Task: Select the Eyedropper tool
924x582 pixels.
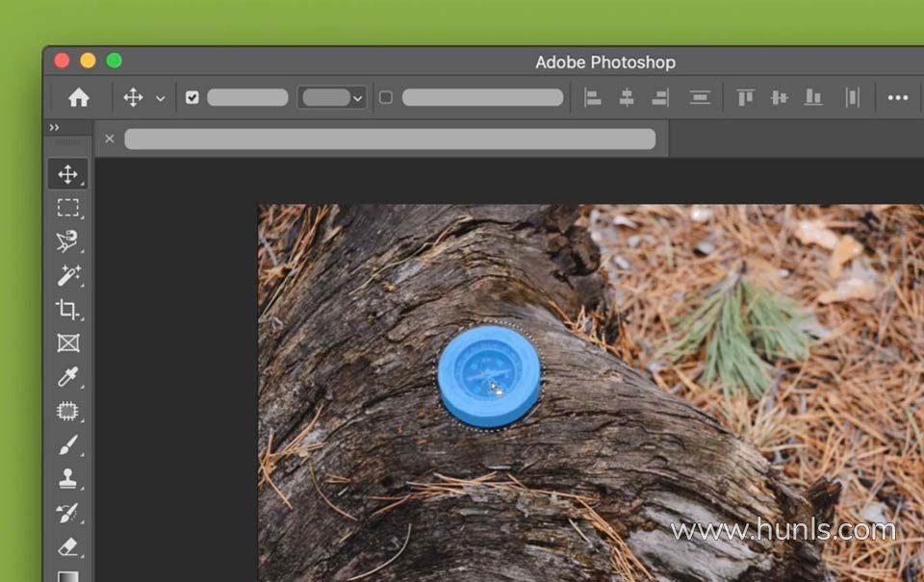Action: pyautogui.click(x=67, y=377)
